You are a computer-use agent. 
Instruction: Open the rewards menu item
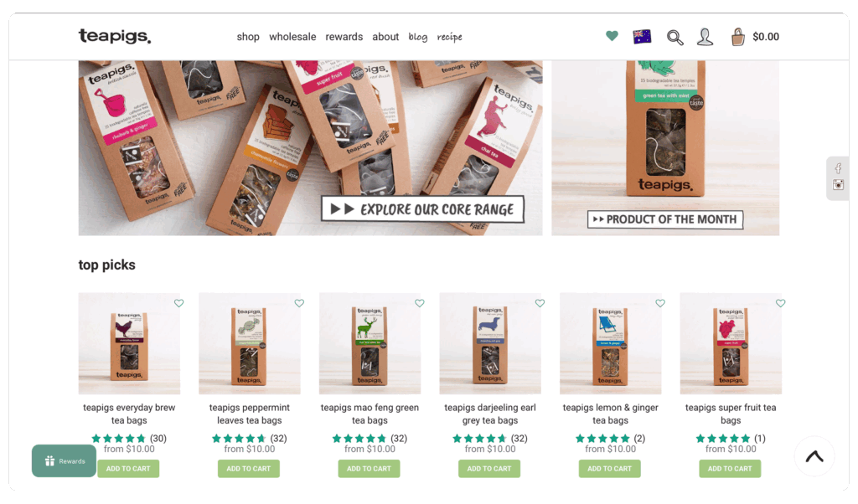coord(344,37)
